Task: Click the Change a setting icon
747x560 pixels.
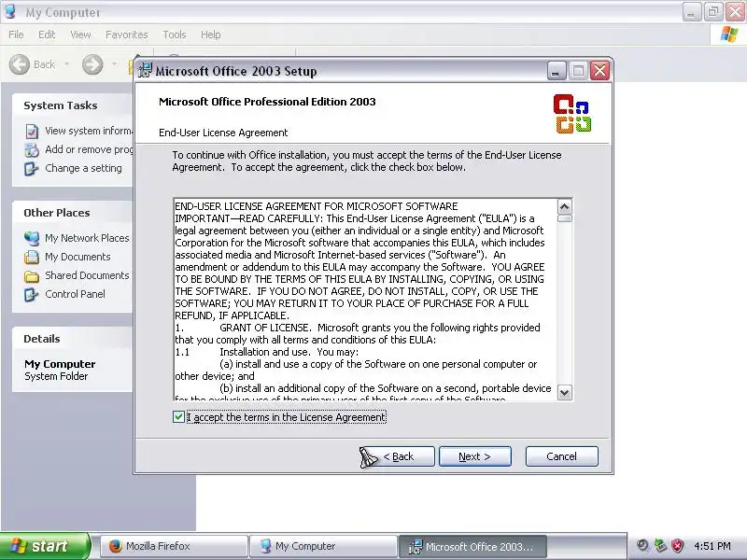Action: click(x=32, y=169)
